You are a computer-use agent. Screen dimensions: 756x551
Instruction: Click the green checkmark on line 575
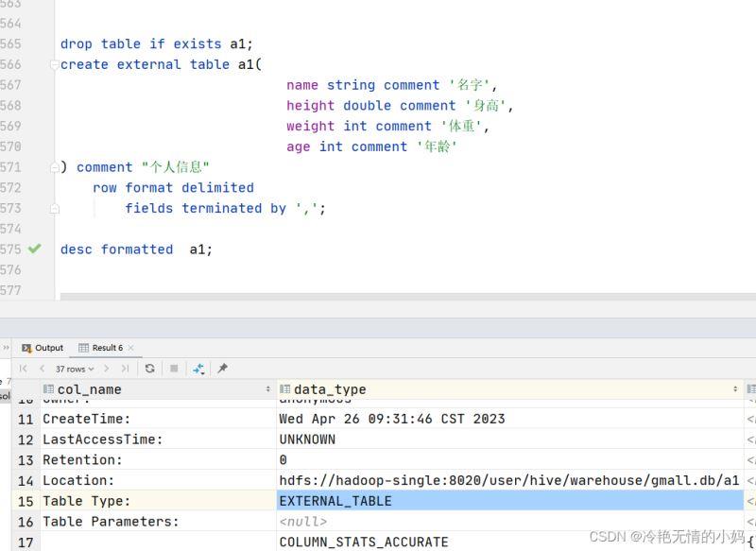tap(35, 250)
